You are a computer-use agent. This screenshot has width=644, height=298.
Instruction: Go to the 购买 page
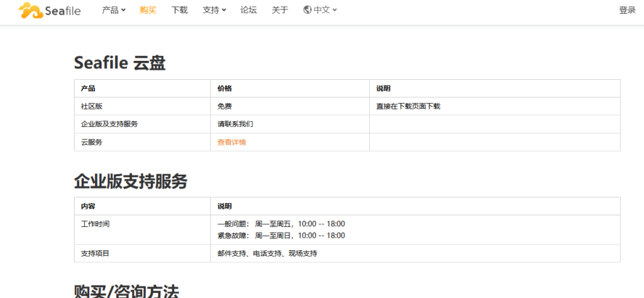click(x=148, y=10)
